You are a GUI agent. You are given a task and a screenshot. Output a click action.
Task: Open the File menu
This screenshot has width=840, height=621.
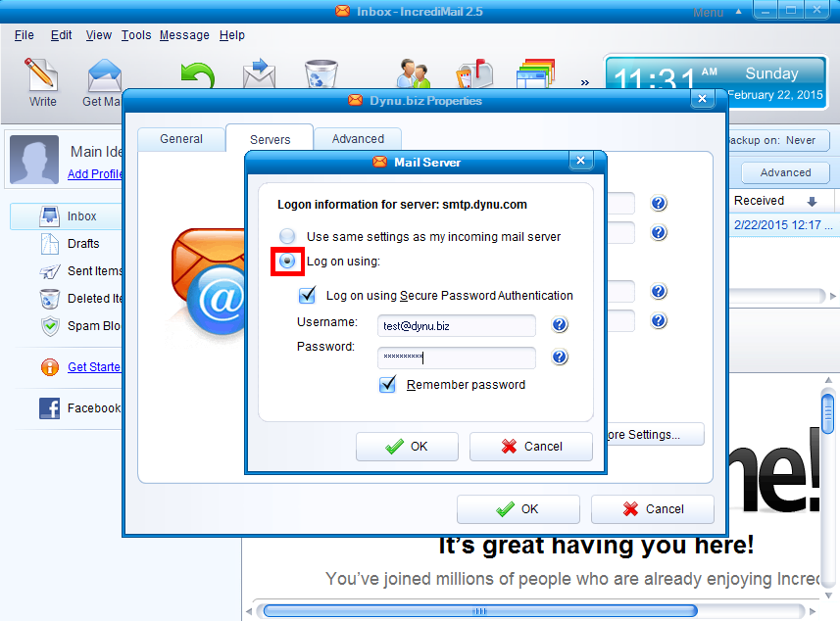coord(25,35)
